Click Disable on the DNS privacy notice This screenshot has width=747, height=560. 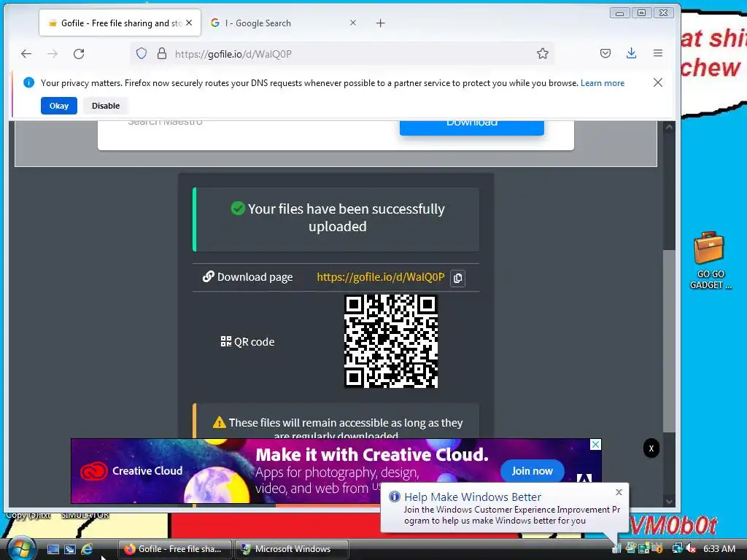(106, 106)
